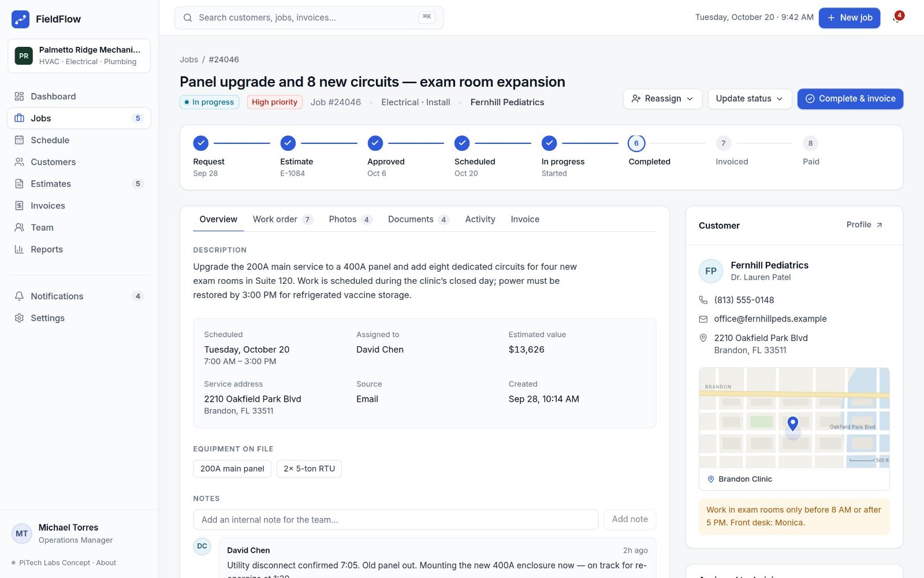This screenshot has height=578, width=924.
Task: Open Palmetto Ridge Mechanical company switcher
Action: click(79, 56)
